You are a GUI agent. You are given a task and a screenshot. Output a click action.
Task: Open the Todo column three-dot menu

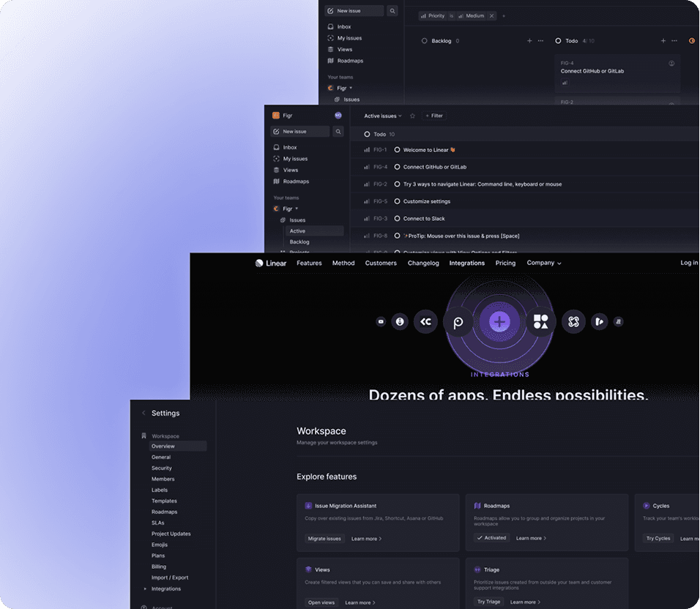click(x=674, y=41)
